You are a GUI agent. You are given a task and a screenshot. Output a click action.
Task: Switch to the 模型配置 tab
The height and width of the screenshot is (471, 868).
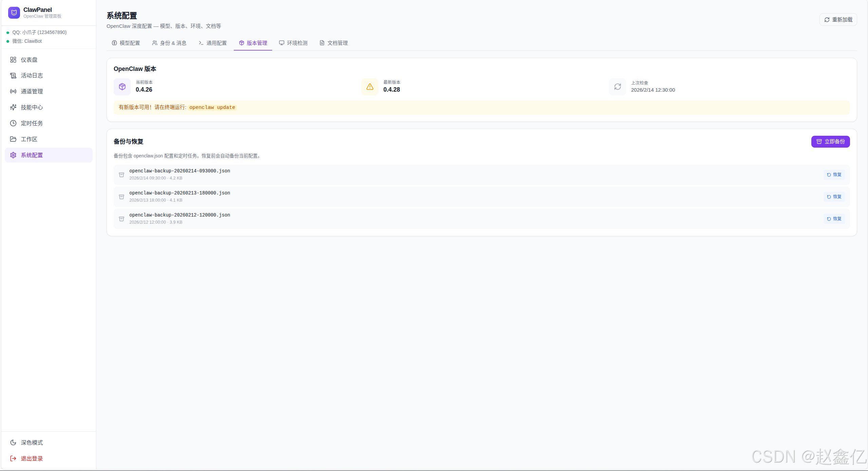point(126,43)
